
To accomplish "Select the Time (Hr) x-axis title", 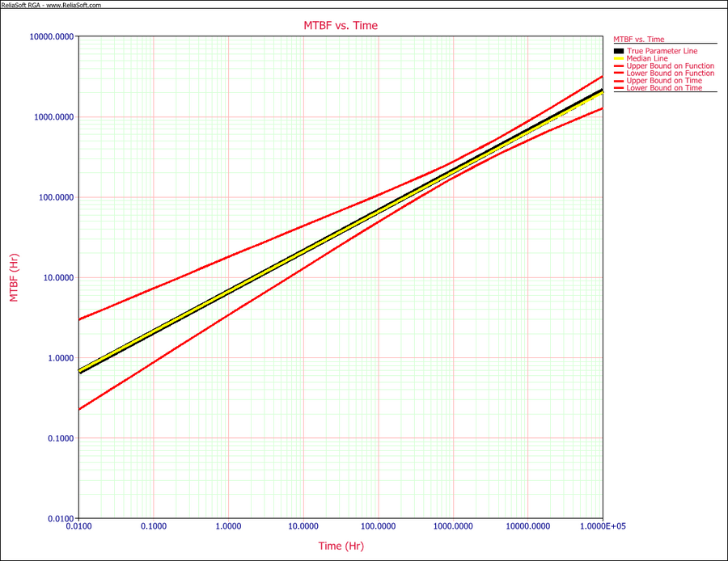I will point(340,546).
